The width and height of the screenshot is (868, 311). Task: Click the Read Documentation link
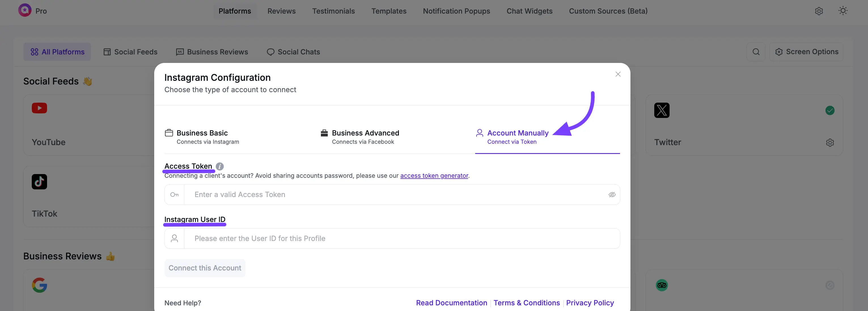click(x=452, y=302)
